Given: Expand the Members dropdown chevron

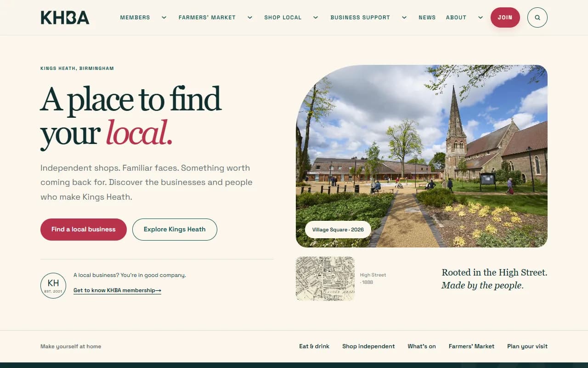Looking at the screenshot, I should (x=164, y=17).
